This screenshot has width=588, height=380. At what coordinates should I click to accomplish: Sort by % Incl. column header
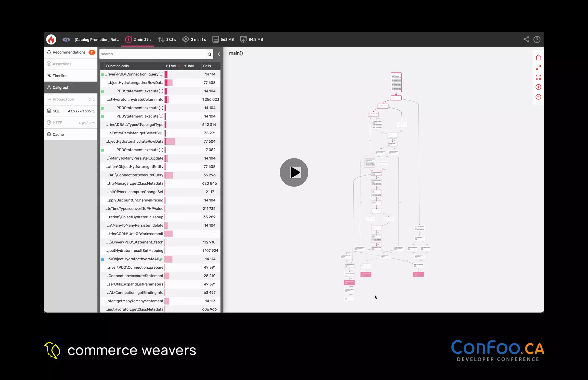(x=189, y=66)
